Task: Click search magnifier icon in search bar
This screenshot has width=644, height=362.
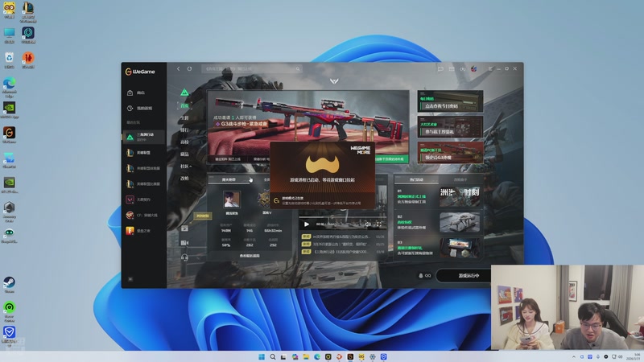Action: (x=298, y=69)
